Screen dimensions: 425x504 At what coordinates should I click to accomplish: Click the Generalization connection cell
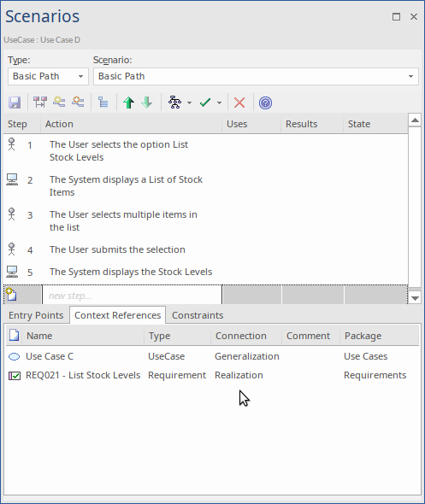click(x=247, y=356)
